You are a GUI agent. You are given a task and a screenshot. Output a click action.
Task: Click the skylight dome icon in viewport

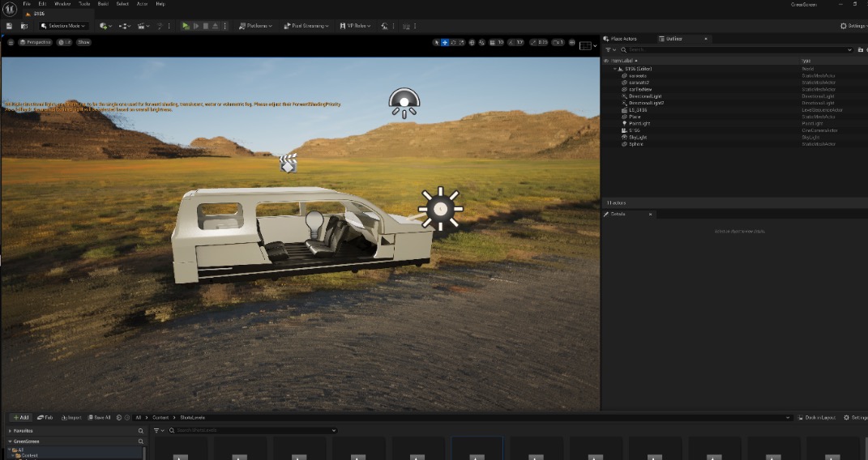[x=404, y=103]
